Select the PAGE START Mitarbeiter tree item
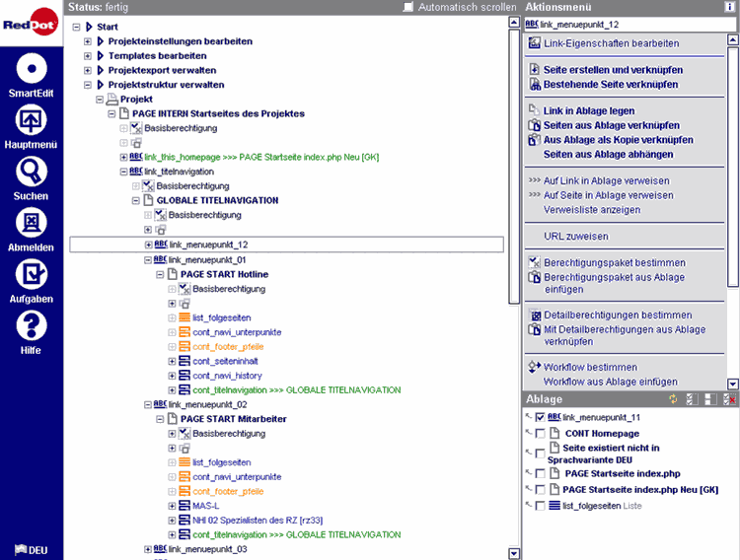 coord(234,419)
